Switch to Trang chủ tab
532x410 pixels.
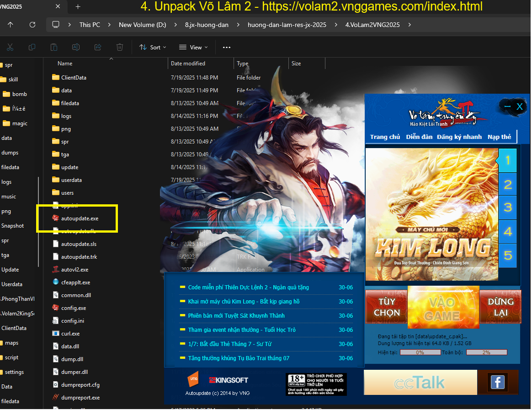(x=385, y=137)
